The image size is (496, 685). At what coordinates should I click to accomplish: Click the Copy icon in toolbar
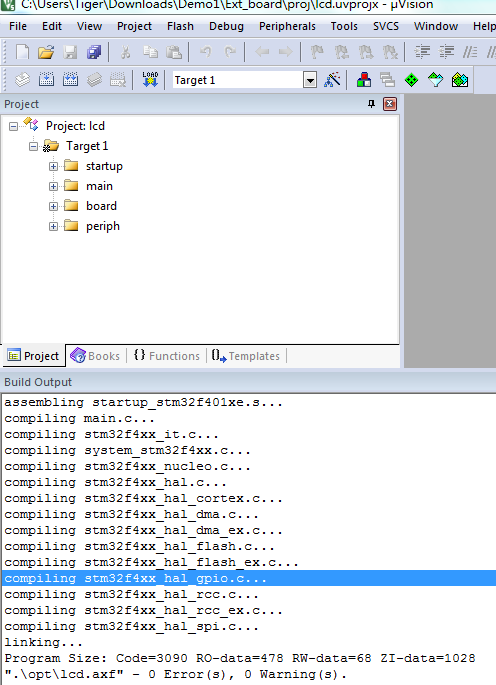tap(151, 52)
